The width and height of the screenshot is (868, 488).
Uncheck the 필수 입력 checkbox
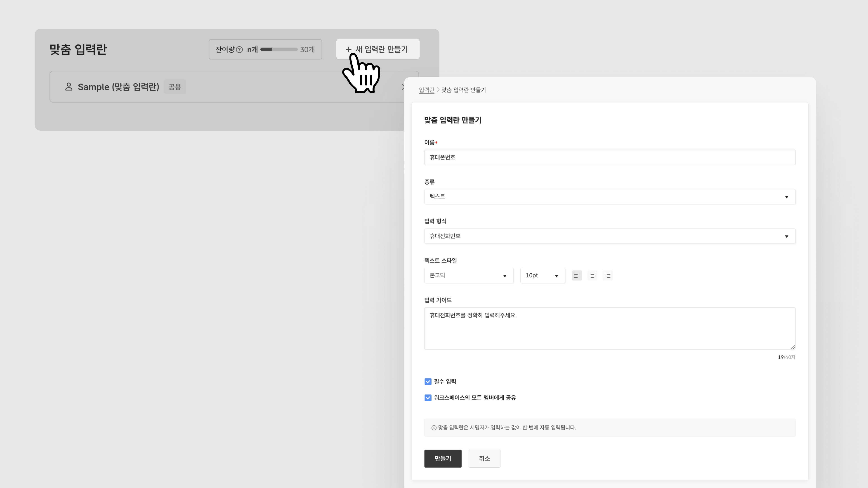[428, 382]
